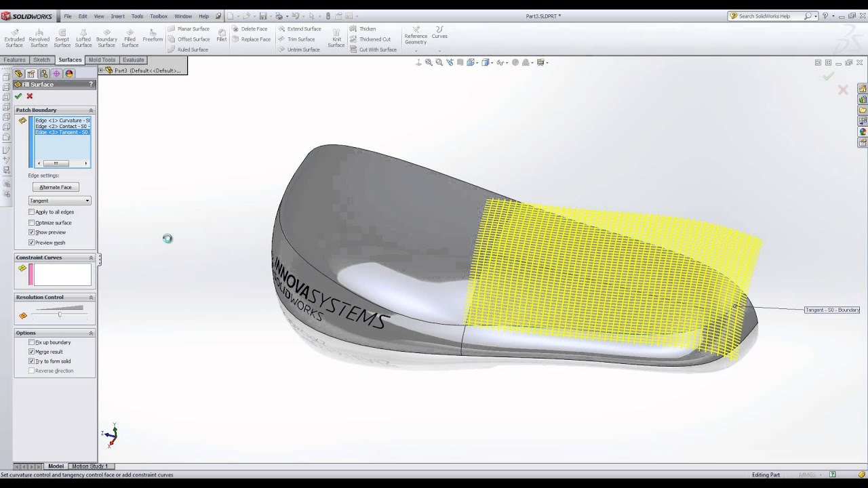Open the Tools menu

point(137,16)
